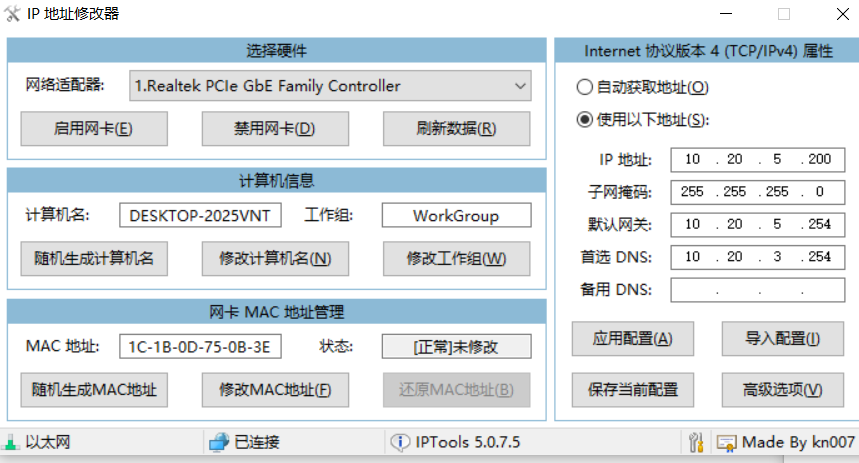Click the certificate icon beside Made By kn007
Viewport: 859px width, 463px height.
(x=726, y=443)
